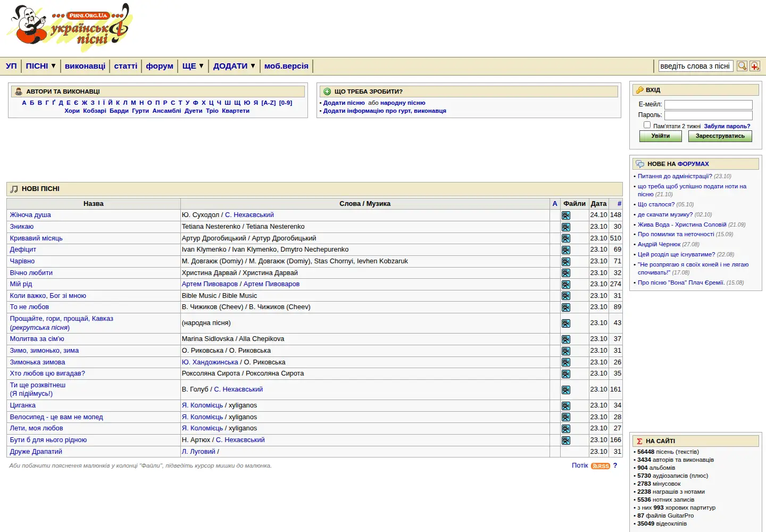766x532 pixels.
Task: Open the Додати пісню link
Action: pyautogui.click(x=344, y=103)
